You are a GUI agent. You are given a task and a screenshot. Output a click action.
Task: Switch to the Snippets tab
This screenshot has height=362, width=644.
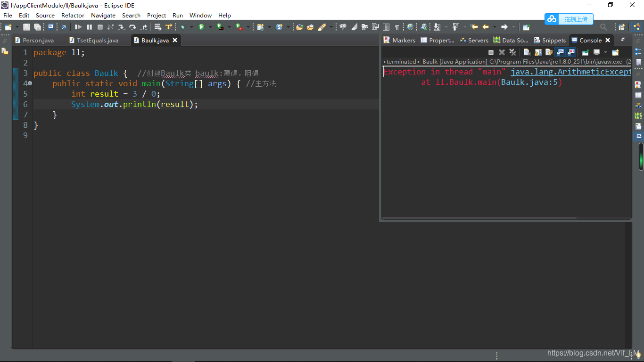click(550, 41)
